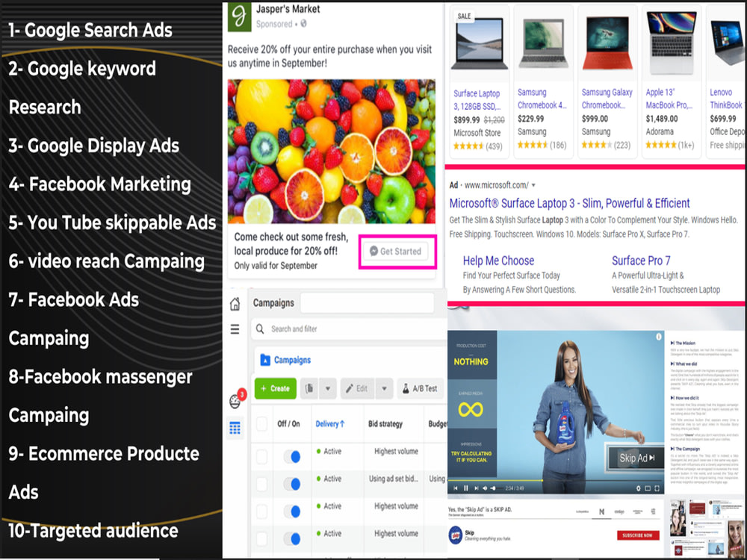This screenshot has height=560, width=747.
Task: Click the Search and filter input field
Action: pyautogui.click(x=349, y=329)
